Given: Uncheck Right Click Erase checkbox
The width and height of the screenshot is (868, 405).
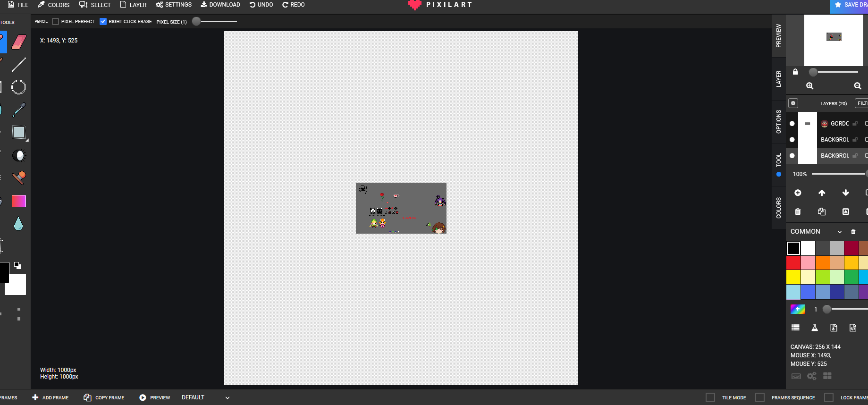Looking at the screenshot, I should click(x=103, y=22).
